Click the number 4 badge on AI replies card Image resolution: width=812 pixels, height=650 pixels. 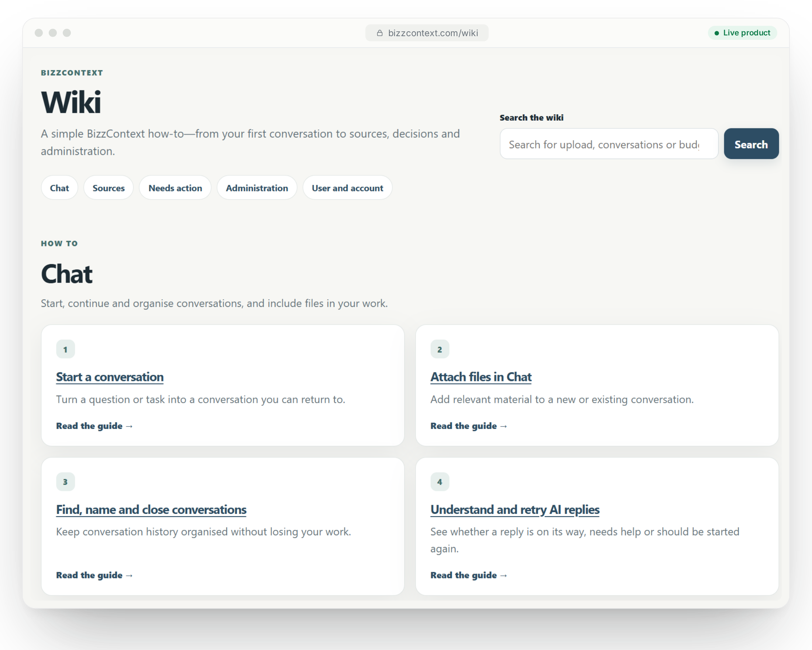click(440, 482)
